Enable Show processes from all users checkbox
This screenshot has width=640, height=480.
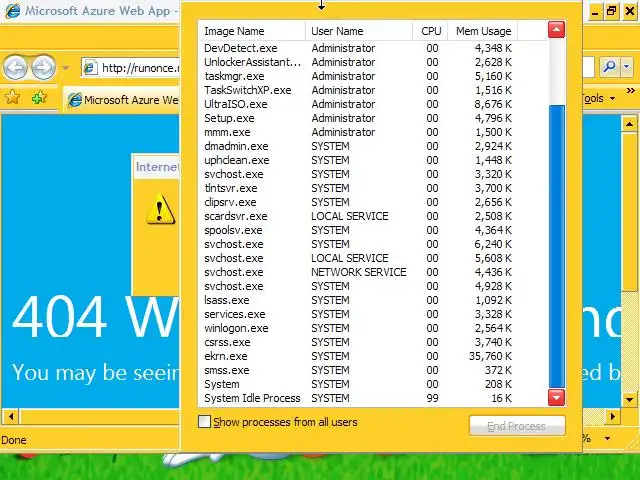click(204, 422)
